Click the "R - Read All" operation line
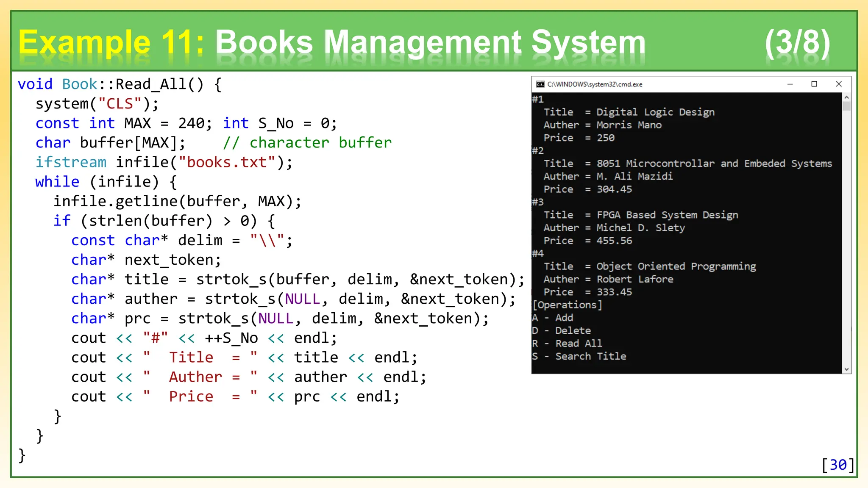The height and width of the screenshot is (488, 868). click(x=567, y=344)
